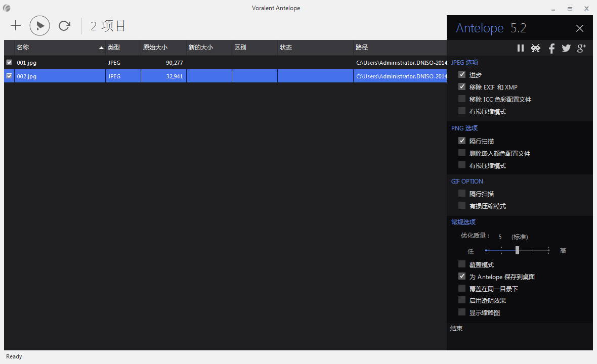The height and width of the screenshot is (364, 597).
Task: Open the Google Plus share icon
Action: (x=581, y=48)
